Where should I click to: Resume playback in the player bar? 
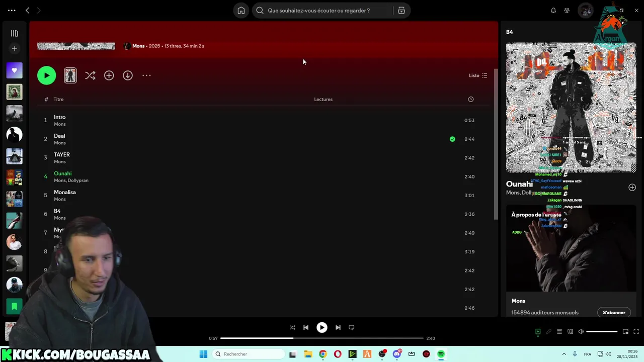(322, 327)
